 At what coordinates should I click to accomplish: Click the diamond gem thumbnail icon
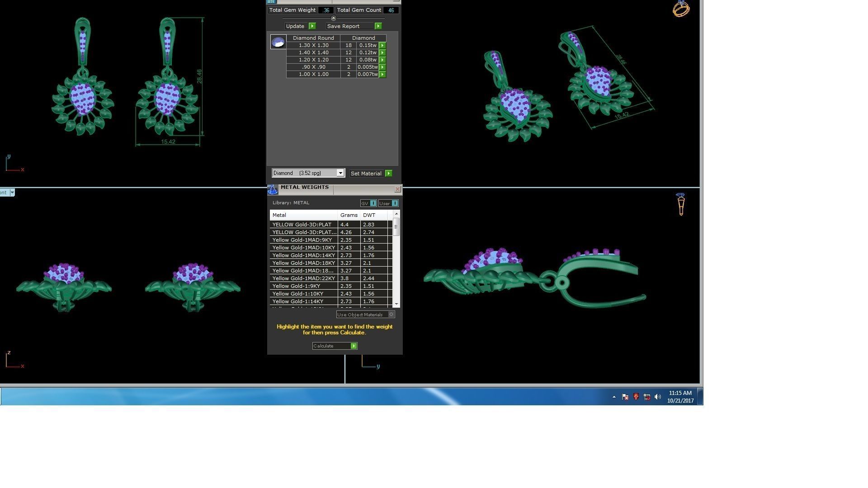point(278,42)
